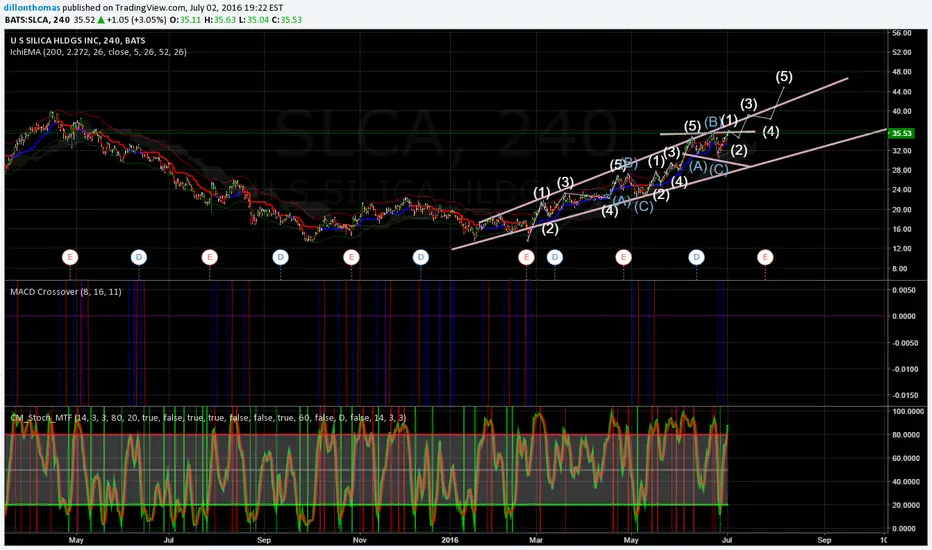Image resolution: width=932 pixels, height=550 pixels.
Task: Click the 0.0050 MACD axis label
Action: [x=903, y=290]
